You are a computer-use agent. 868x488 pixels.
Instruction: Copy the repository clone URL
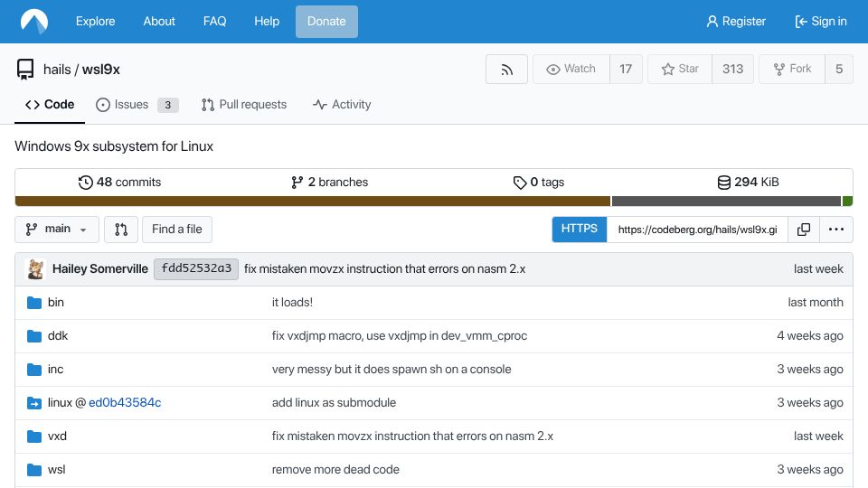click(x=803, y=230)
